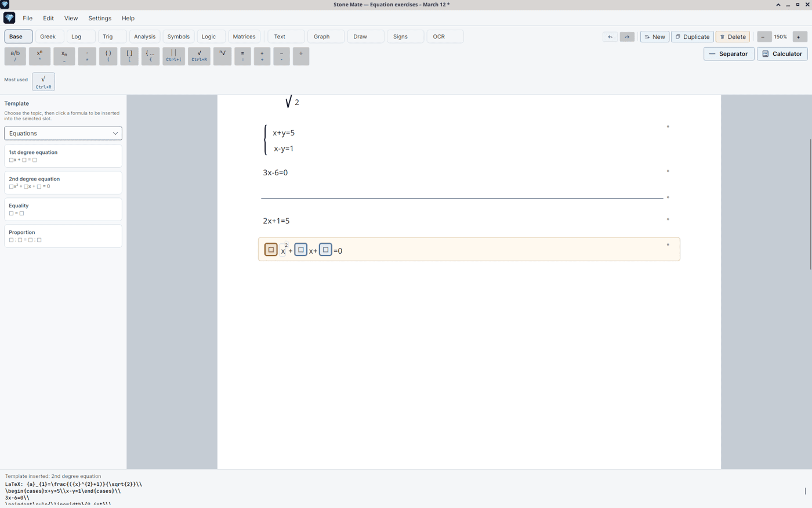Open the Calculator
The height and width of the screenshot is (508, 812).
(782, 53)
